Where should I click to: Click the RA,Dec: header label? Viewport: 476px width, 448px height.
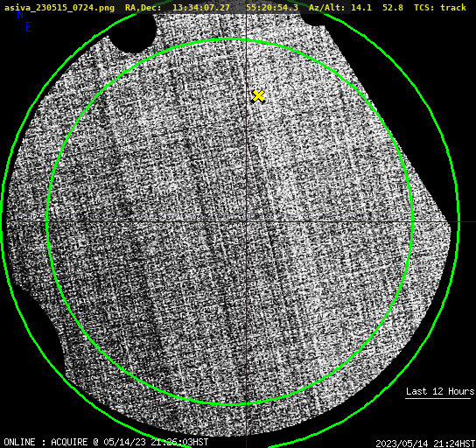pos(143,8)
